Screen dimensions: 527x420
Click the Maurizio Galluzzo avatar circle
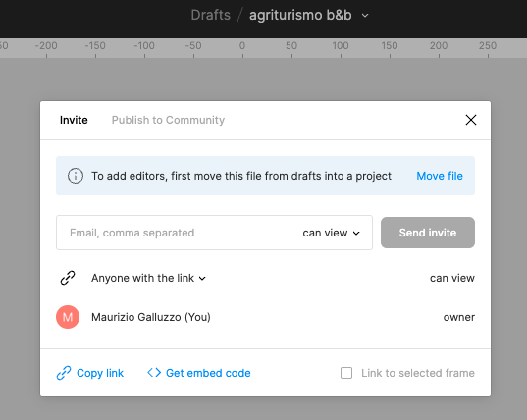pos(68,317)
